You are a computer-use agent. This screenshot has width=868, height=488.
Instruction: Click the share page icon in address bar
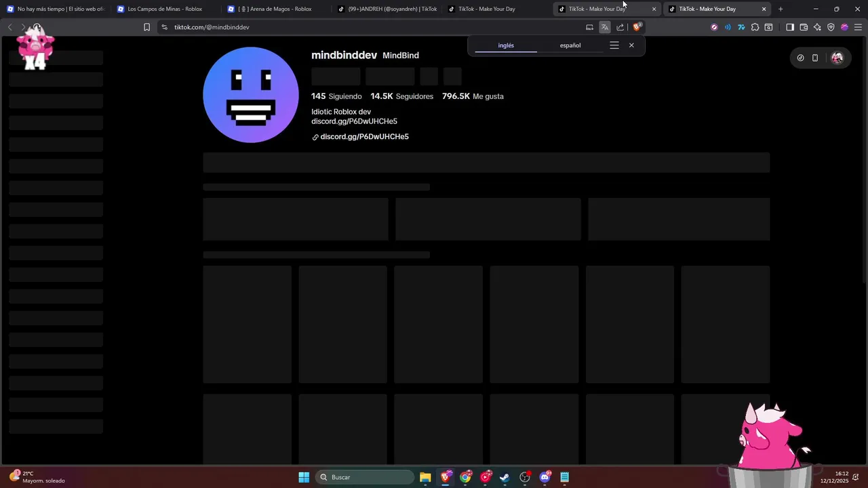[x=620, y=27]
